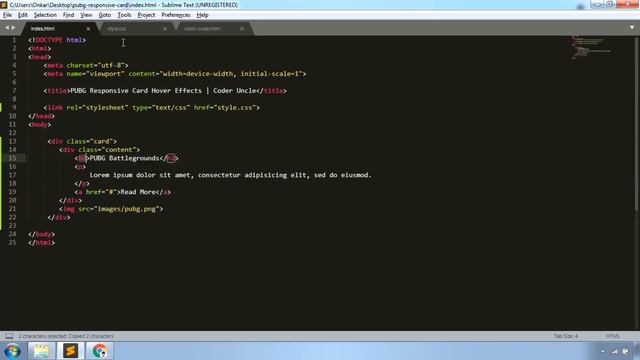Click the network icon in system tray
The image size is (640, 360).
pos(614,351)
